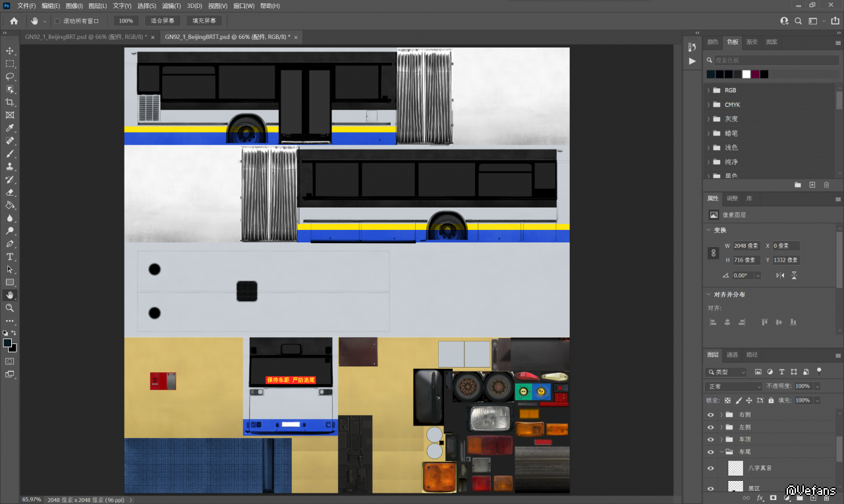Click the 填充屏幕 button
Screen dimensions: 844x504
(x=204, y=21)
